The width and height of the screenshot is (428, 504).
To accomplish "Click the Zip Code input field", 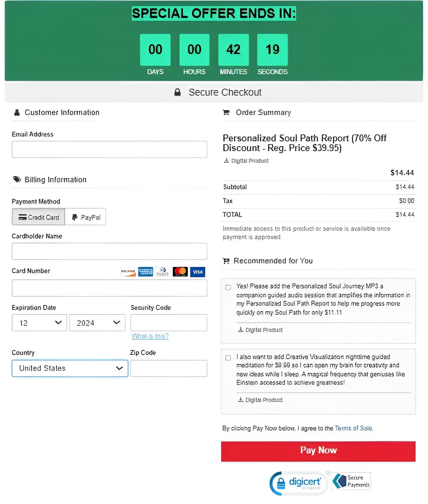I will tap(169, 368).
